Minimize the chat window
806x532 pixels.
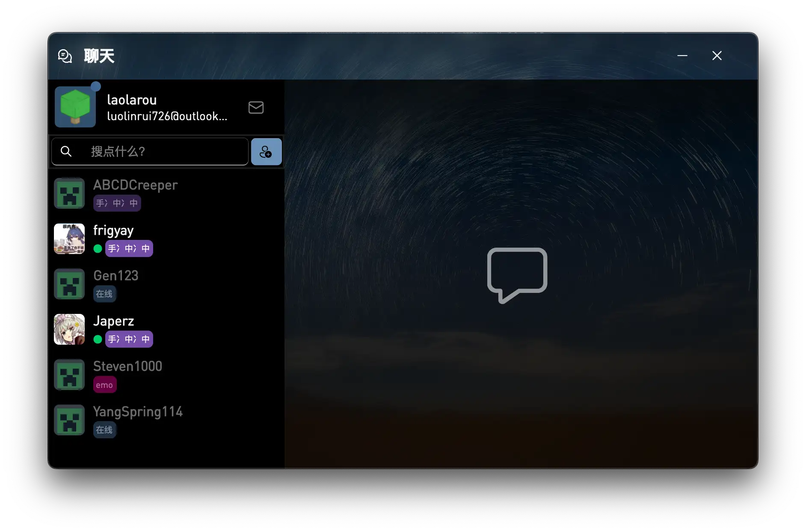tap(682, 56)
